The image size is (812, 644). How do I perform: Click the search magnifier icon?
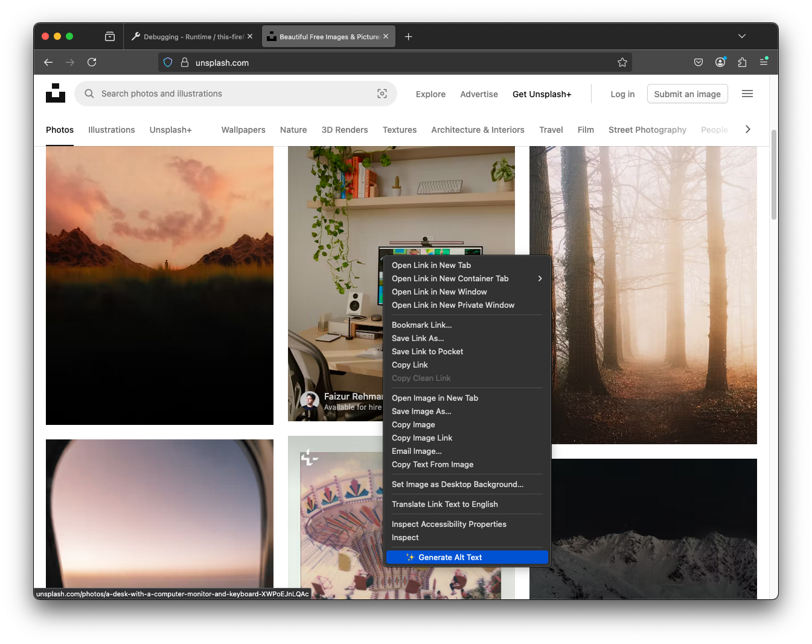point(89,94)
